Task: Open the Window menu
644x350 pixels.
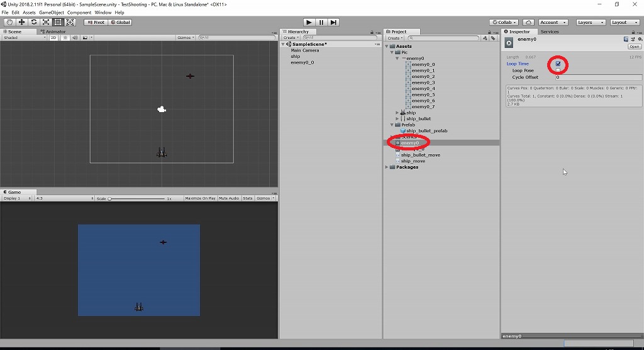Action: click(x=103, y=13)
